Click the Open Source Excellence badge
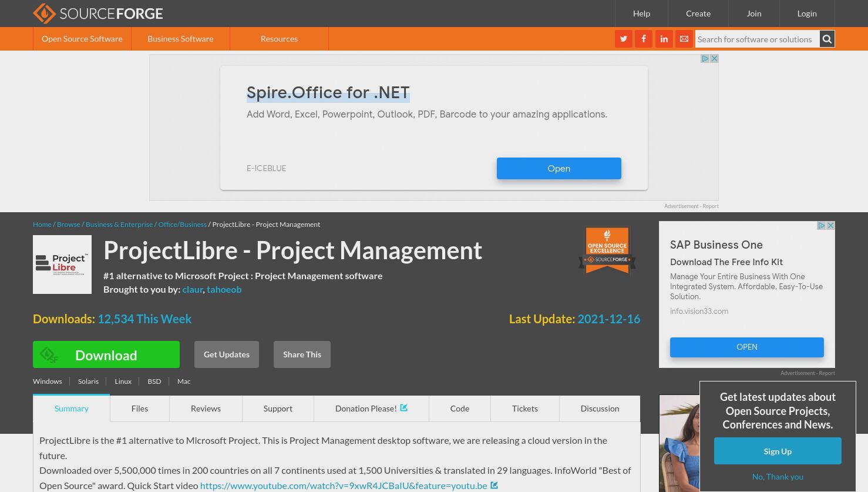 [x=607, y=250]
